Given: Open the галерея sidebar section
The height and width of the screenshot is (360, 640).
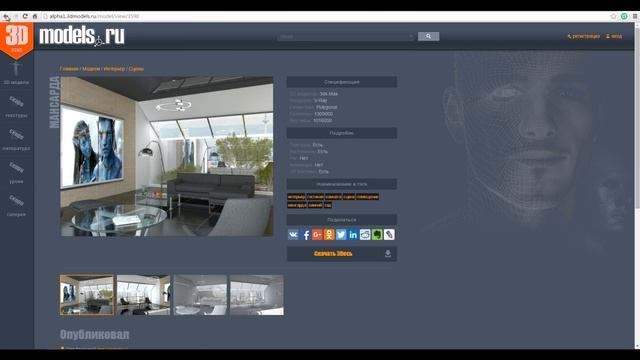Looking at the screenshot, I should (16, 205).
